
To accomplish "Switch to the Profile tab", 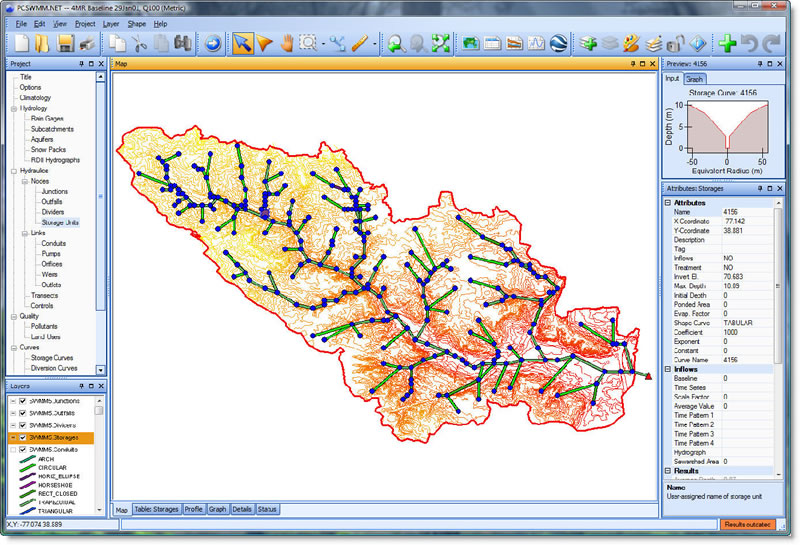I will pyautogui.click(x=193, y=509).
